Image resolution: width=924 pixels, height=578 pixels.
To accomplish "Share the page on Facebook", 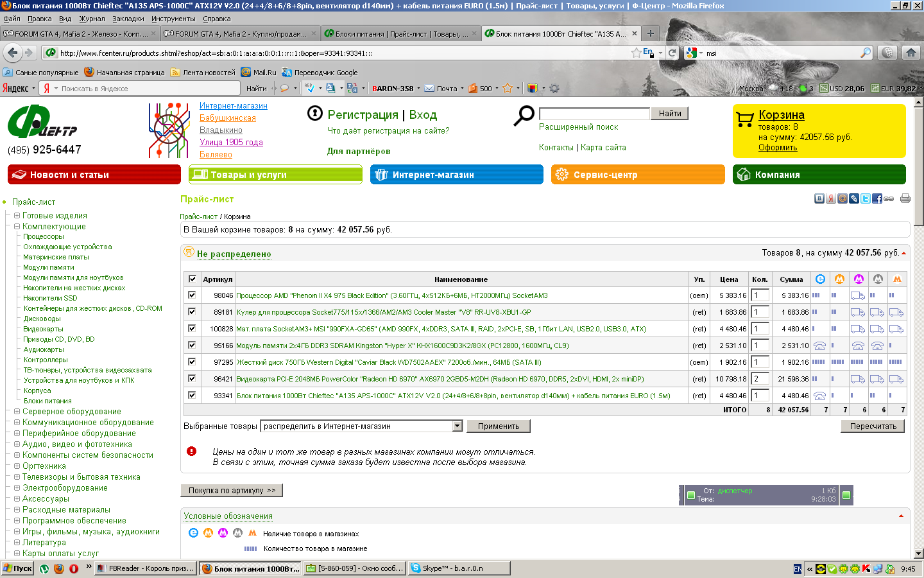I will pyautogui.click(x=877, y=198).
